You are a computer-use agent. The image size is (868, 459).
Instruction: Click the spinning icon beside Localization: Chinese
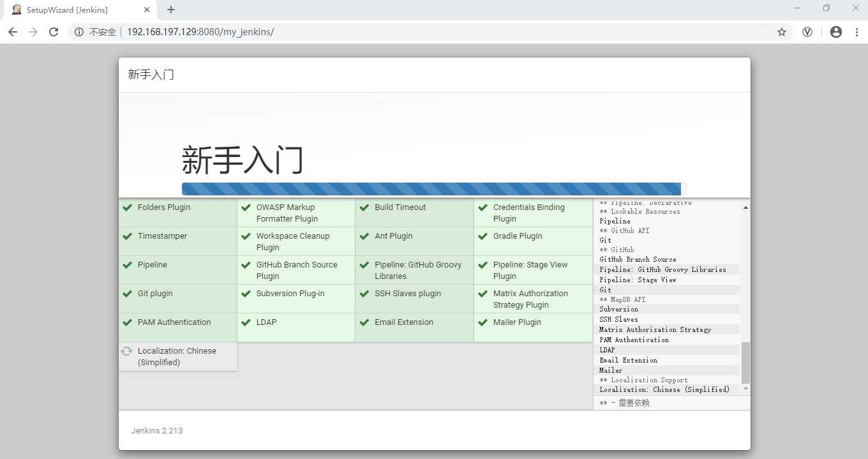(127, 351)
